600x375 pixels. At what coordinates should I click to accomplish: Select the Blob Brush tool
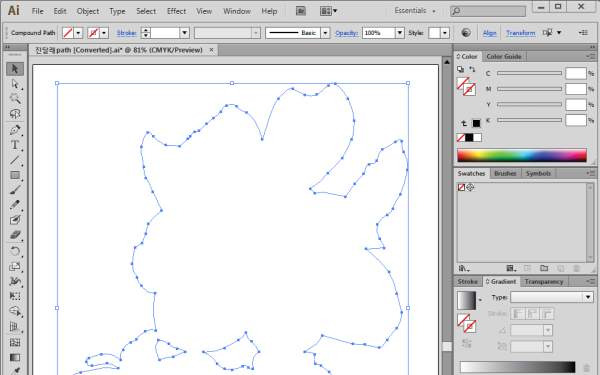(15, 220)
